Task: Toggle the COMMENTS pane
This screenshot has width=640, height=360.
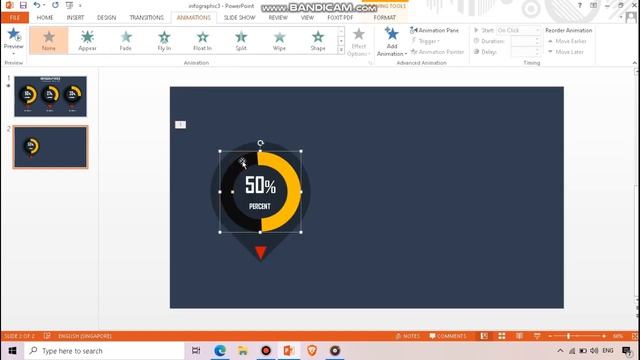Action: point(447,336)
